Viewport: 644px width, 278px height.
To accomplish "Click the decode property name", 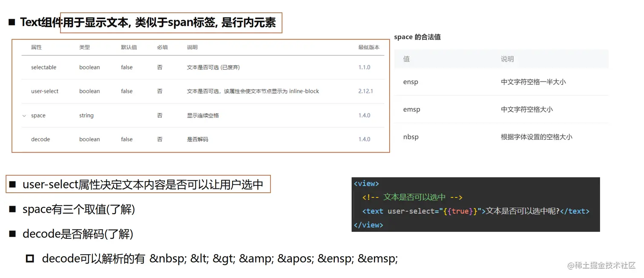I will [40, 139].
